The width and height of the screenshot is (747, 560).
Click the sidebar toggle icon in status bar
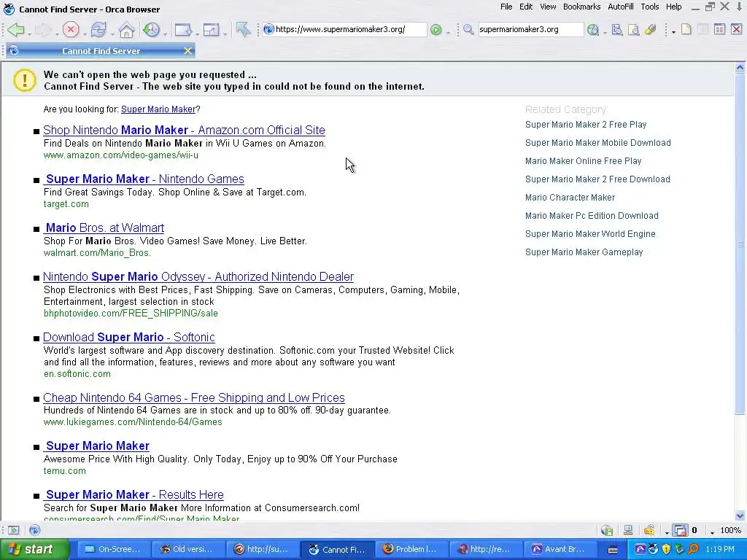14,530
